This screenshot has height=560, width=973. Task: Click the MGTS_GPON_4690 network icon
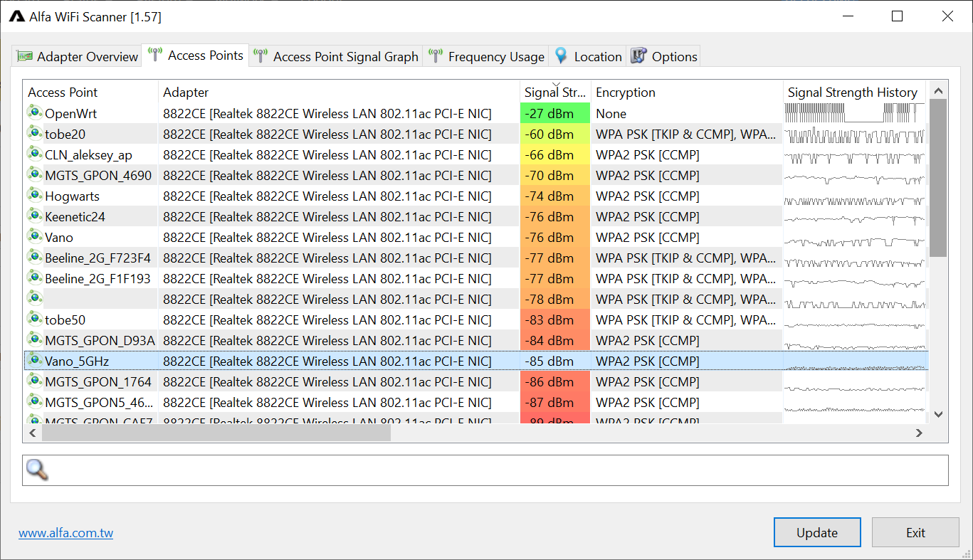pyautogui.click(x=35, y=174)
